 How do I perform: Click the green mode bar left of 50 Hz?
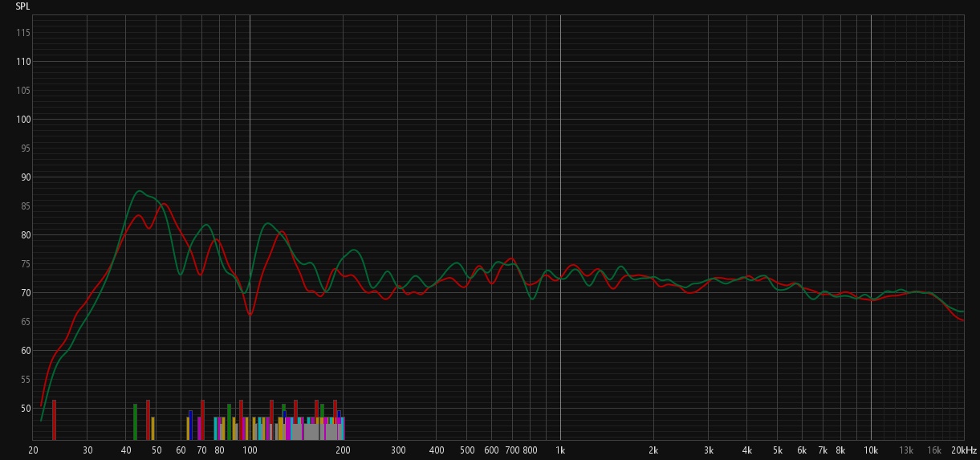pos(135,421)
